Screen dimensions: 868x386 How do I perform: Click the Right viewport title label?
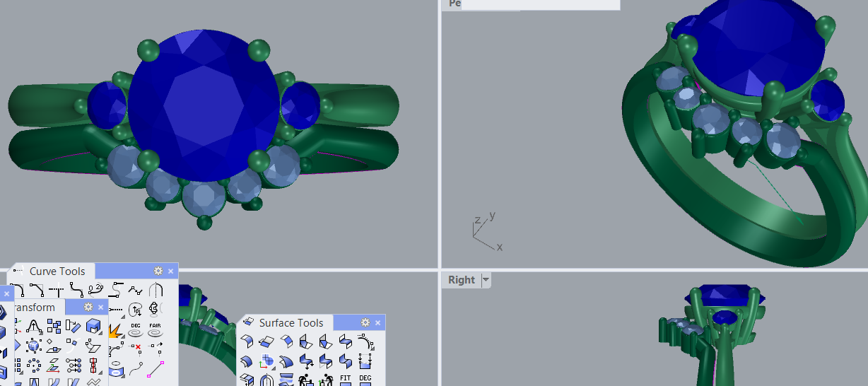coord(461,280)
